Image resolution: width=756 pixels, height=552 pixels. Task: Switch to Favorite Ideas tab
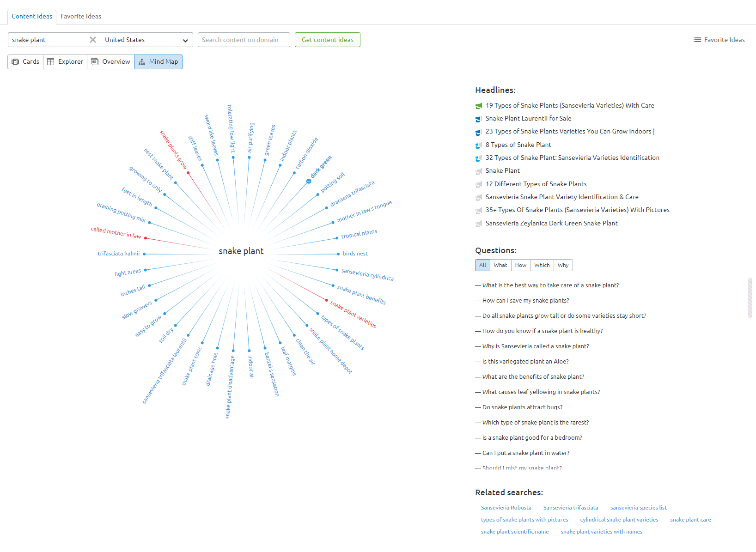coord(81,16)
